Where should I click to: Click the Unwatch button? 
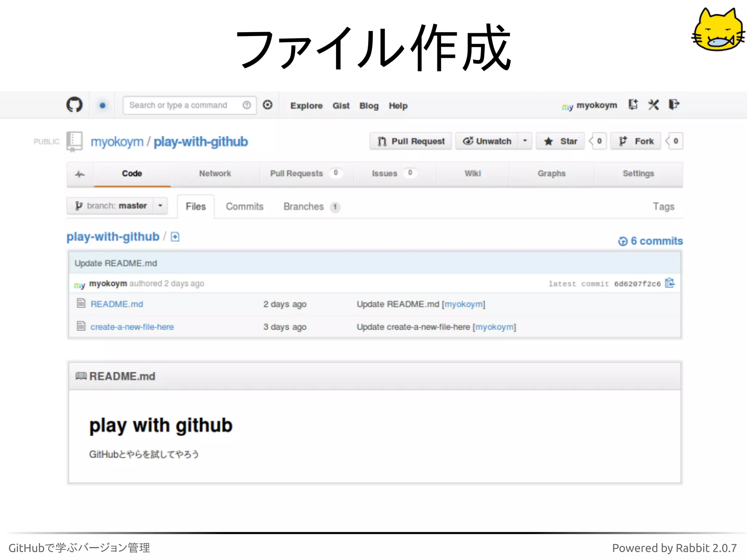pyautogui.click(x=487, y=141)
